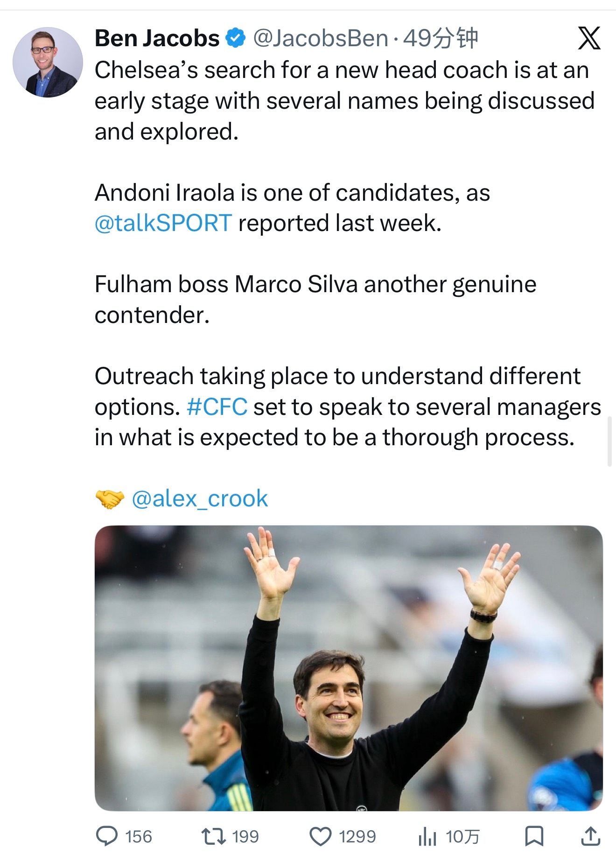The image size is (616, 855).
Task: Open the @JacobsBen handle
Action: 321,38
